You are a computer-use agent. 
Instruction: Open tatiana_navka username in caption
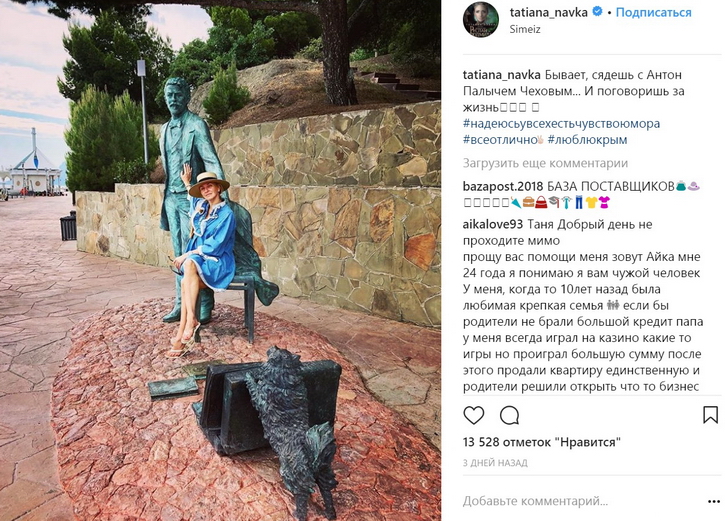502,75
